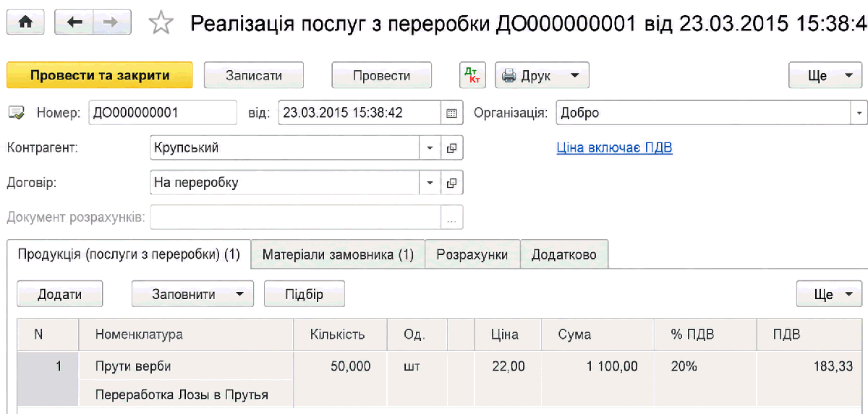Navigate back with the left arrow
This screenshot has width=868, height=414.
(x=74, y=23)
